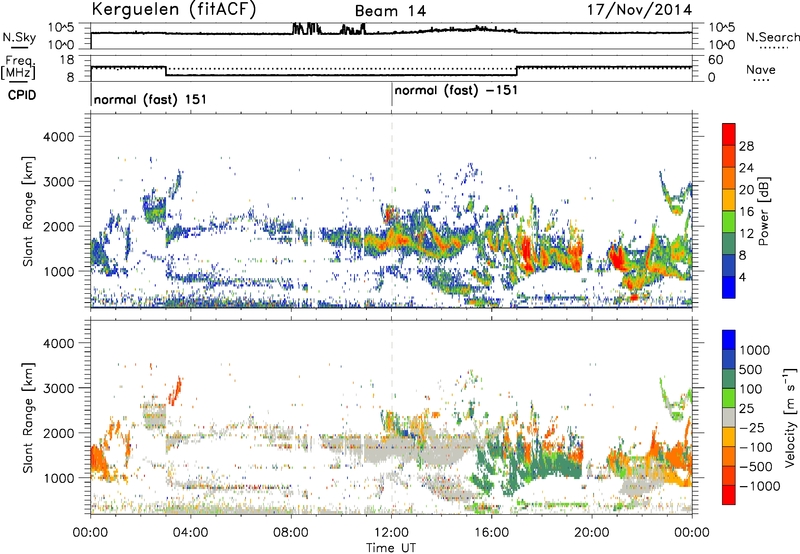The width and height of the screenshot is (800, 554).
Task: Click the "-25" tick on the Velocity colorbar
Action: [752, 428]
